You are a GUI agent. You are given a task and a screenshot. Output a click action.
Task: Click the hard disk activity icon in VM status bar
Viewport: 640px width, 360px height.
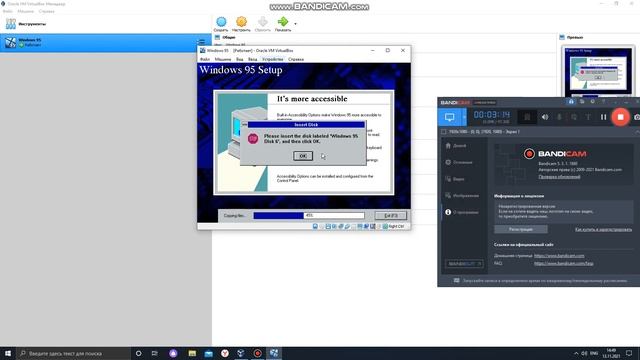pos(315,226)
